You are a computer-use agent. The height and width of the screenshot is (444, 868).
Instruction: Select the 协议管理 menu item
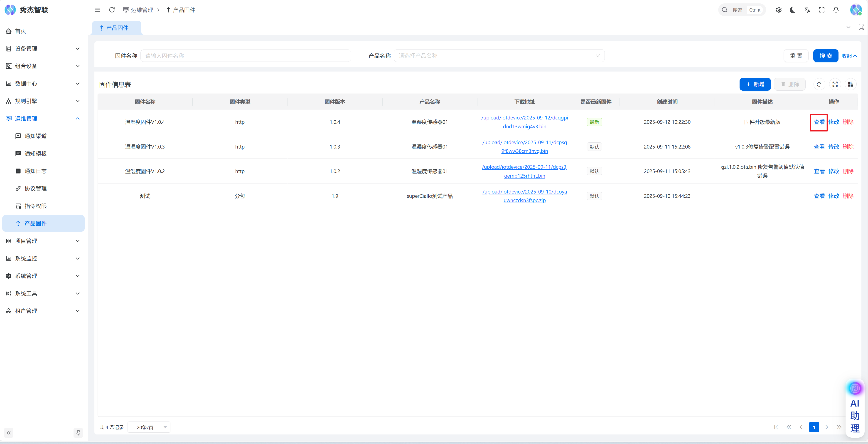pos(35,189)
